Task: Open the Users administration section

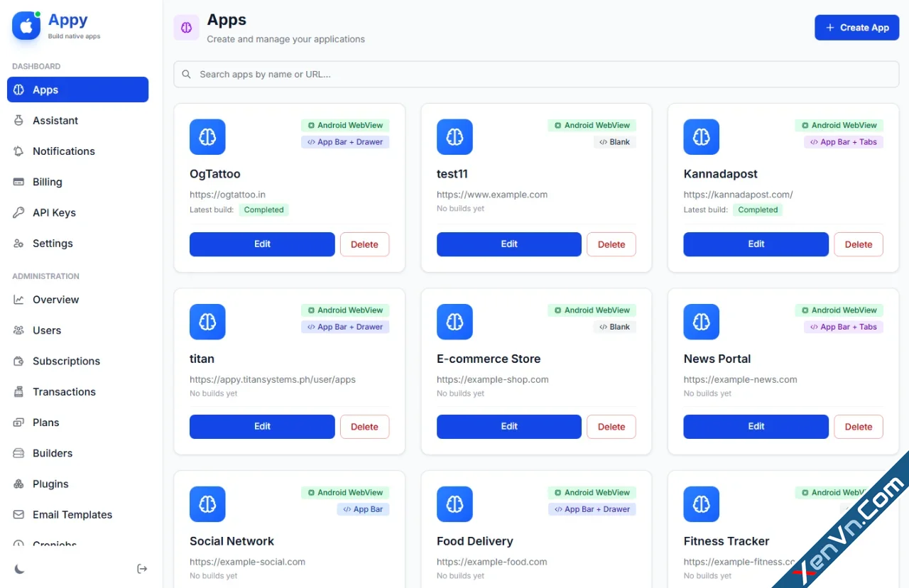Action: click(47, 330)
